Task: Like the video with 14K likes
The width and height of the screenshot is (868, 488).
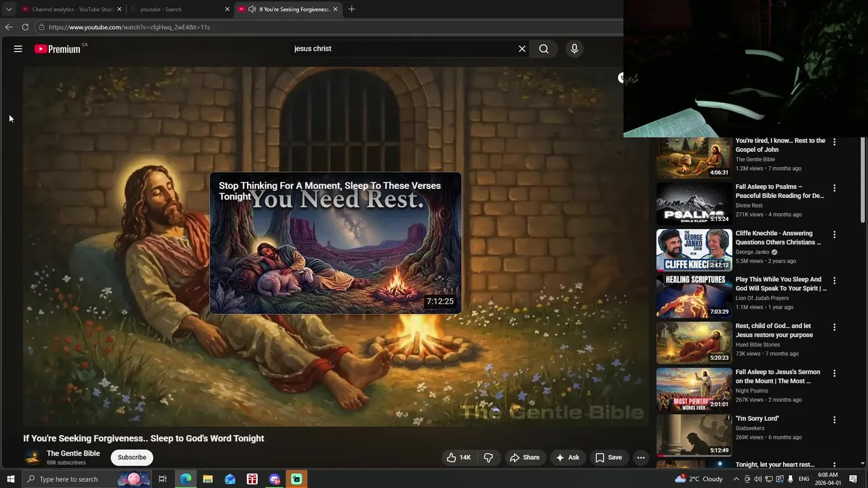Action: point(458,457)
